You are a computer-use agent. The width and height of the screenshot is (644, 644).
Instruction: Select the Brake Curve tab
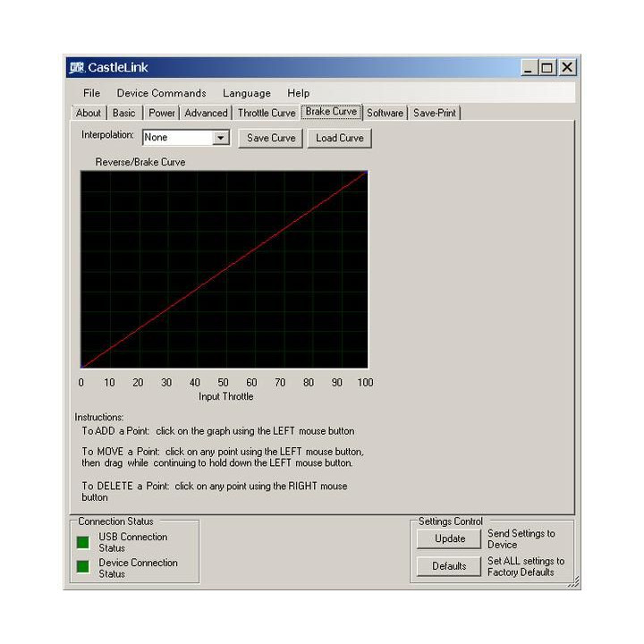pyautogui.click(x=331, y=112)
